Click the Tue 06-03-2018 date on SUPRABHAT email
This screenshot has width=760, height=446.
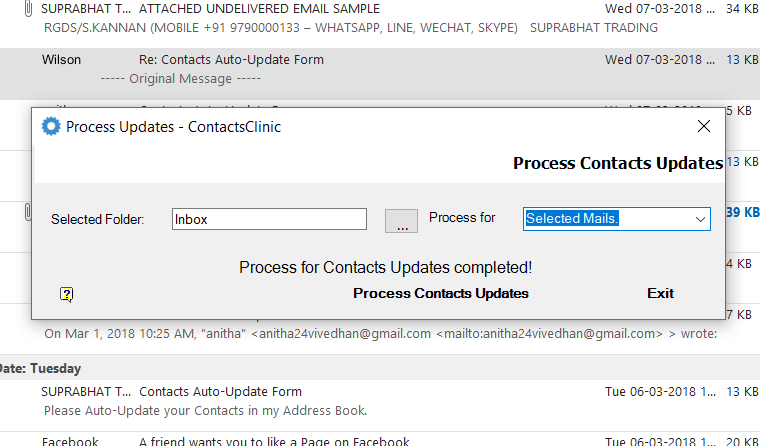click(x=660, y=392)
